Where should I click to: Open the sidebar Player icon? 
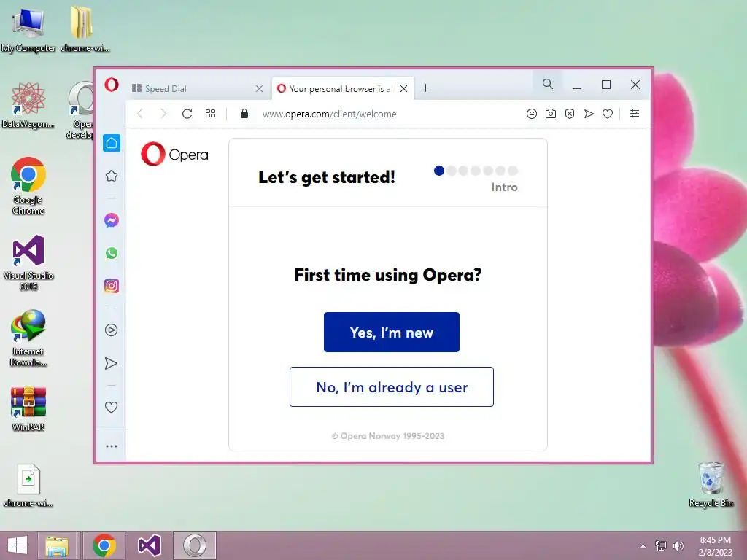(x=111, y=330)
